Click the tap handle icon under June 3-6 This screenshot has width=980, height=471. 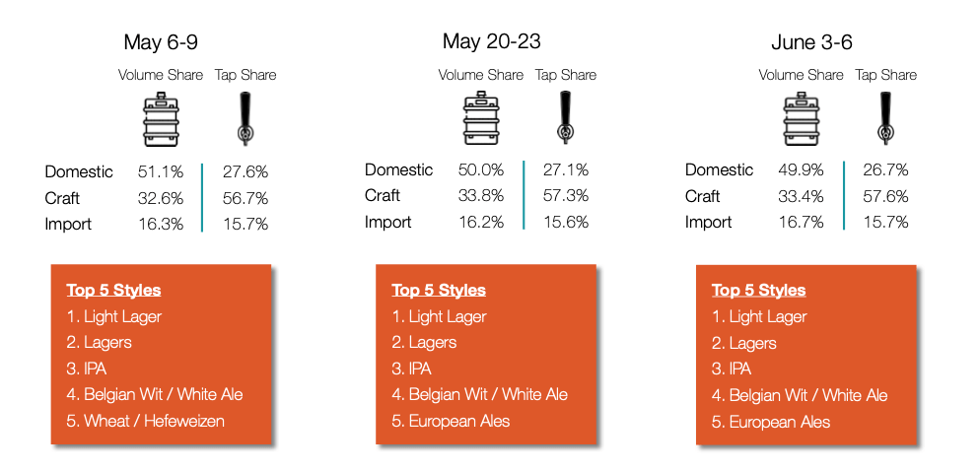pyautogui.click(x=885, y=117)
